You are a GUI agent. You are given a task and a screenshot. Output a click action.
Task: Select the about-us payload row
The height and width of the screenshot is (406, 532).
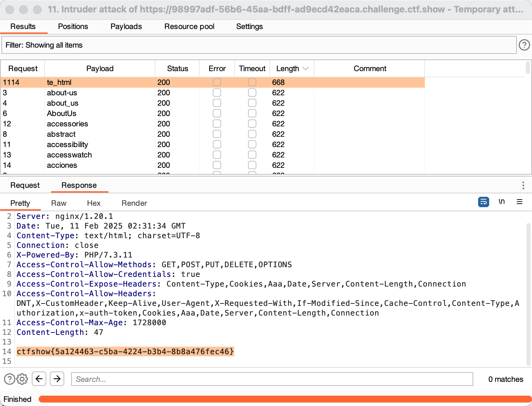(213, 93)
